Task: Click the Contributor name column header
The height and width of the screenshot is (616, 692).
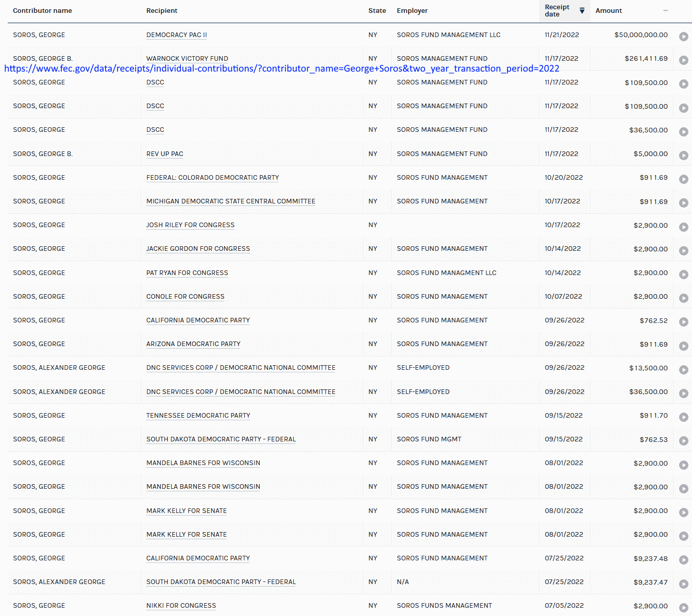Action: tap(42, 11)
